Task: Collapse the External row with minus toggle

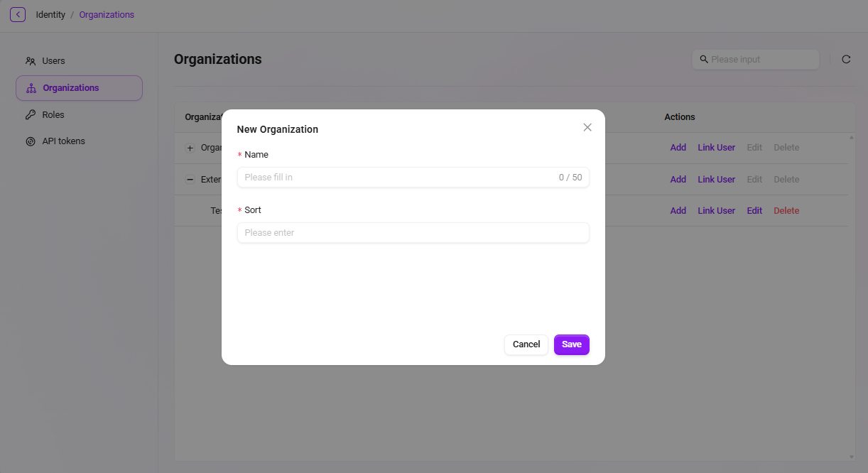Action: point(190,180)
